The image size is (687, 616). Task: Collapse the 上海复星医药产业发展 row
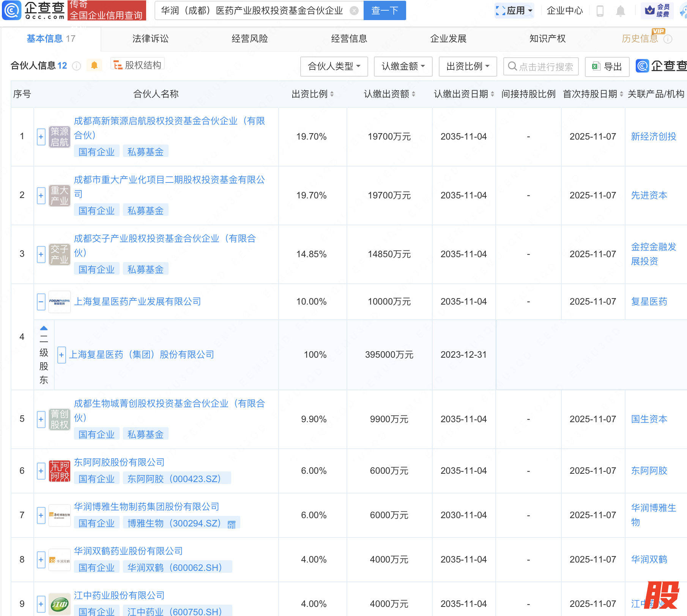click(41, 302)
